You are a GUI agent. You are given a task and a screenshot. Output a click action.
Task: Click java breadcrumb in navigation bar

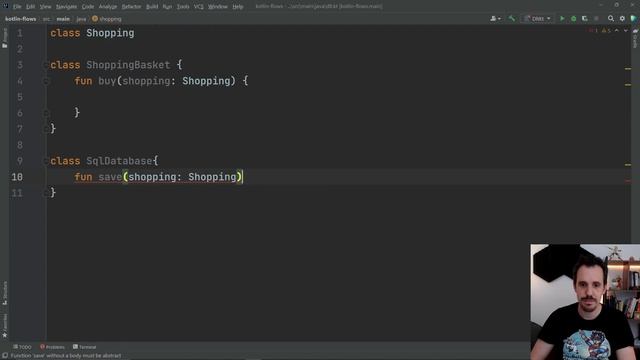point(81,19)
